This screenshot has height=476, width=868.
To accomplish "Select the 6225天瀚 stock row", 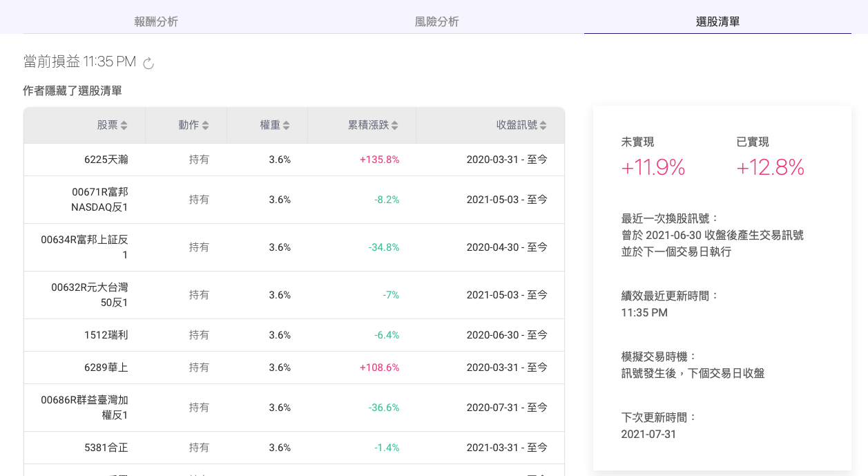I will 106,160.
